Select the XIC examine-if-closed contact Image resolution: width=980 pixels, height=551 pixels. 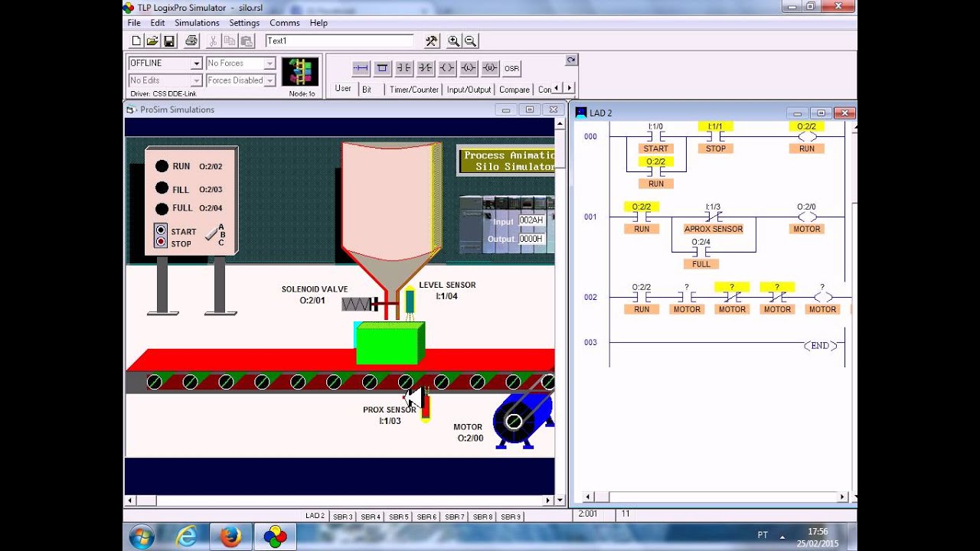pyautogui.click(x=403, y=68)
